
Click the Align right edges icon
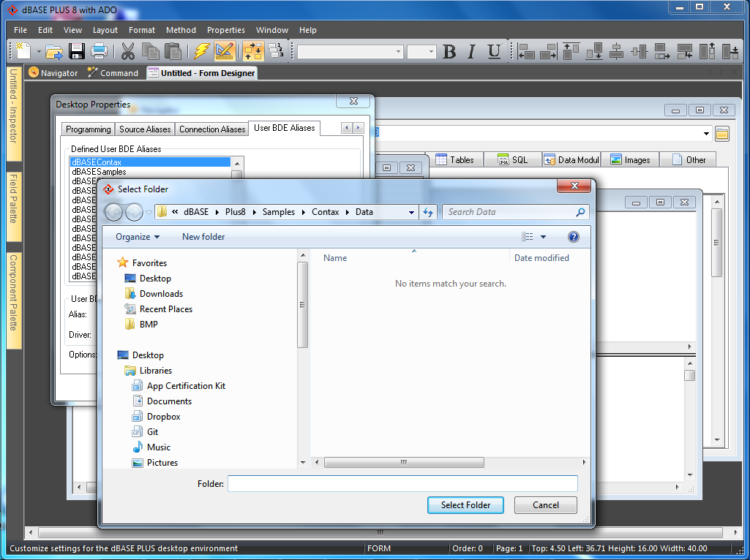point(548,51)
